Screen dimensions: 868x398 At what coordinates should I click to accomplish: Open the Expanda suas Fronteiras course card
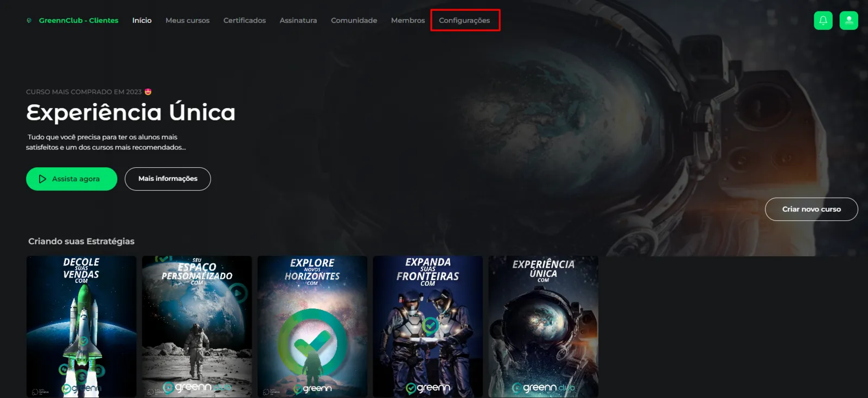point(428,326)
